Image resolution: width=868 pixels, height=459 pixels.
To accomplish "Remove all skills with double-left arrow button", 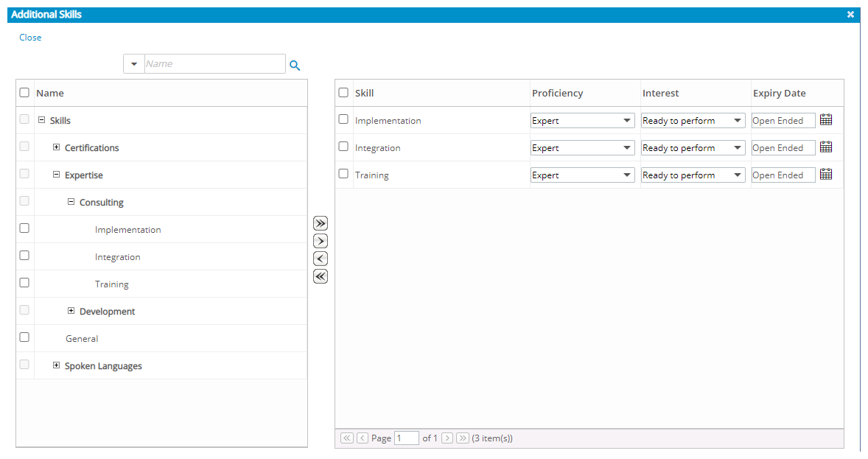I will click(321, 276).
